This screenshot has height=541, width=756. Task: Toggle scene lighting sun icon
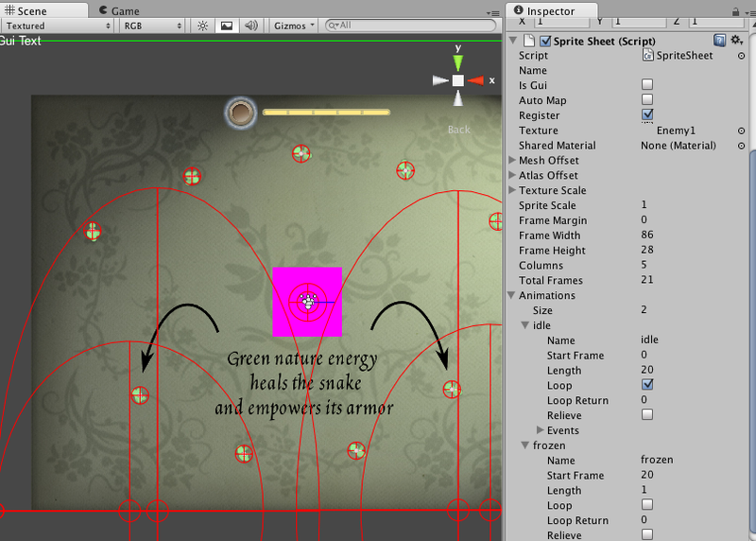202,26
